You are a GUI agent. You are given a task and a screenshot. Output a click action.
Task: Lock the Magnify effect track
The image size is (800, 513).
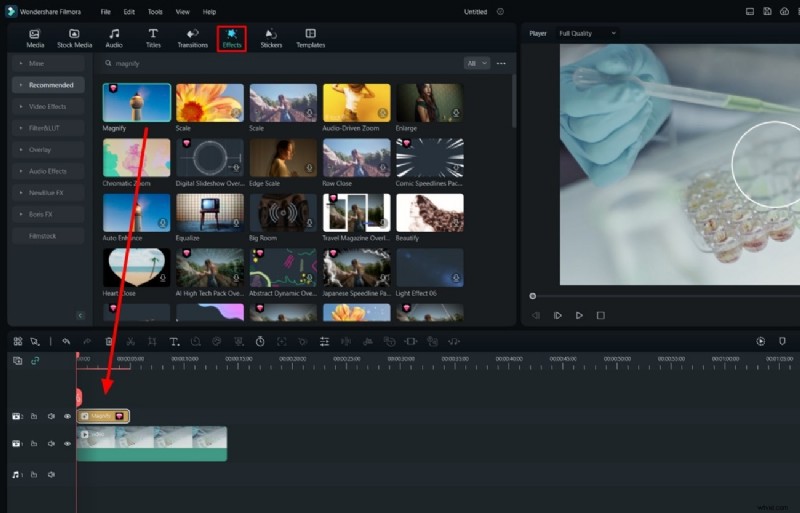34,417
